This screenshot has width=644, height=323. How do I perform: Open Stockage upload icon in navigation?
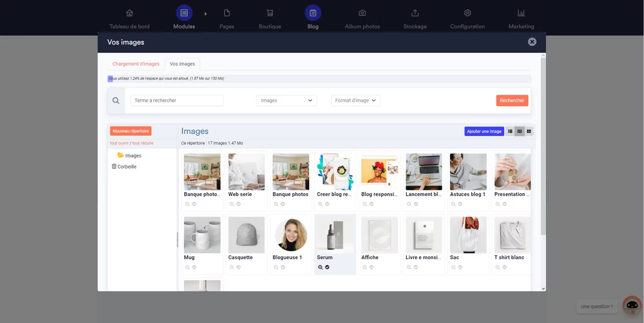[415, 13]
